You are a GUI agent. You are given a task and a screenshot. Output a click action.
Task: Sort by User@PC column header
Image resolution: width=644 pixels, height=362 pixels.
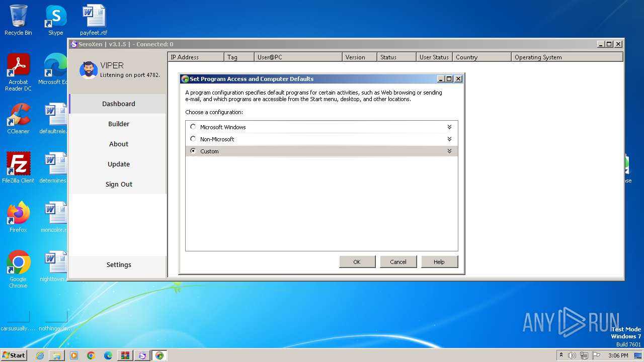point(298,57)
